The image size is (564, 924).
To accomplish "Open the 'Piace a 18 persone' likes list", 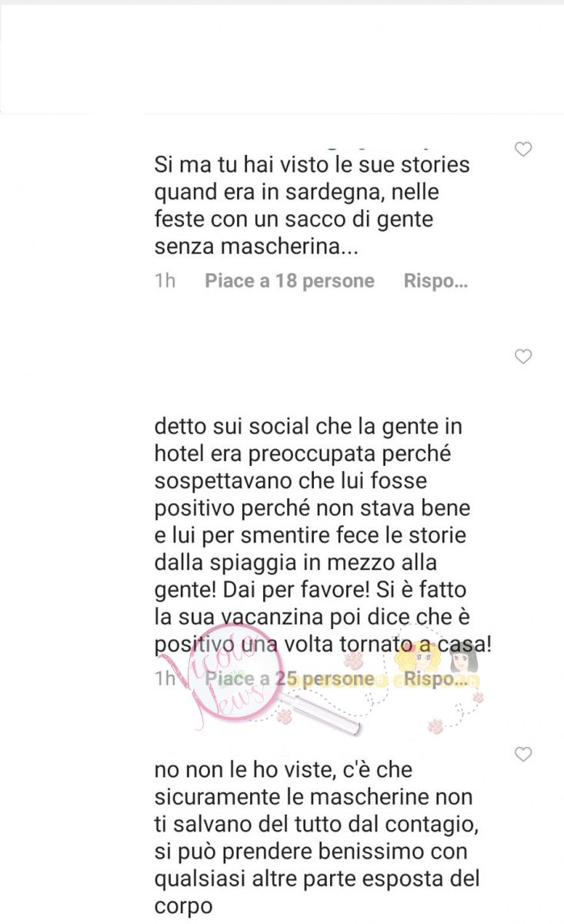I will (289, 281).
